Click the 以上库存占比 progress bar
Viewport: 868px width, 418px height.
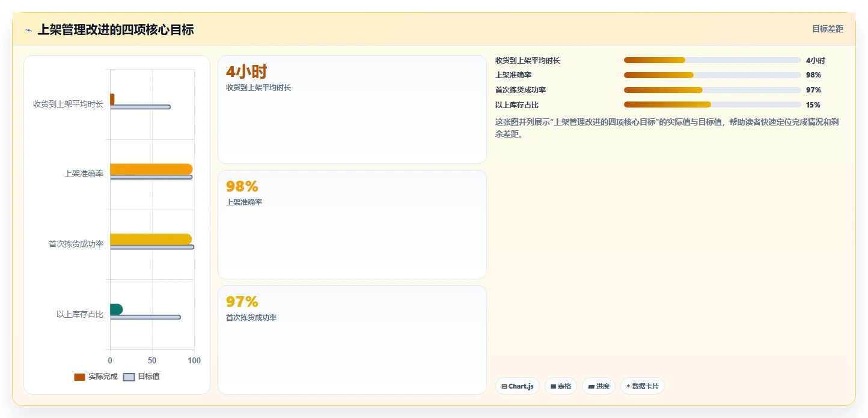[712, 104]
